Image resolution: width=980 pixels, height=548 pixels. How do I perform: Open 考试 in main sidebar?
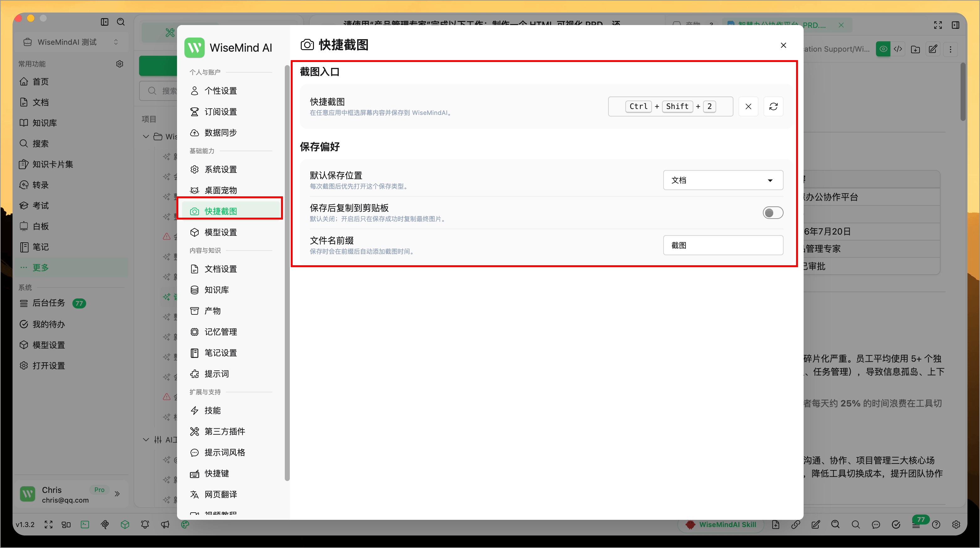point(71,206)
